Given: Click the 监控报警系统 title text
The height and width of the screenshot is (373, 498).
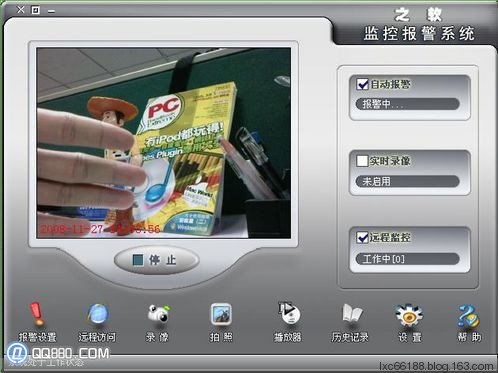Looking at the screenshot, I should pyautogui.click(x=419, y=33).
